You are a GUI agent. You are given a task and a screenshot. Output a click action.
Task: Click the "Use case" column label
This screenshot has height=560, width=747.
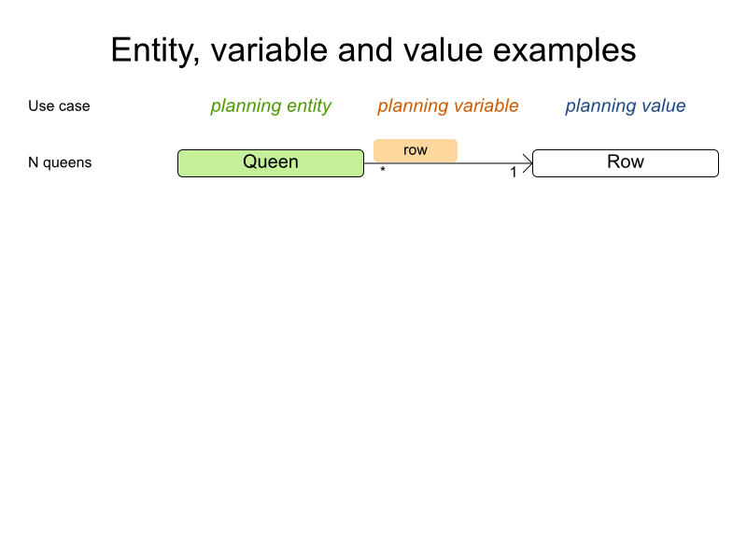point(59,106)
